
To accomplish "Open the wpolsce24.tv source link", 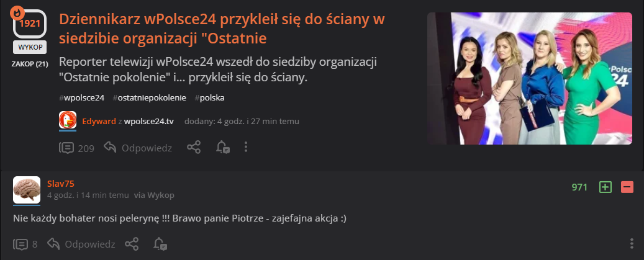I will 148,122.
